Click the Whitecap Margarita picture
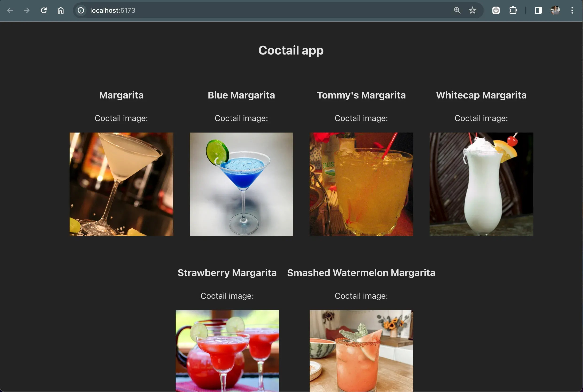The image size is (583, 392). click(481, 184)
